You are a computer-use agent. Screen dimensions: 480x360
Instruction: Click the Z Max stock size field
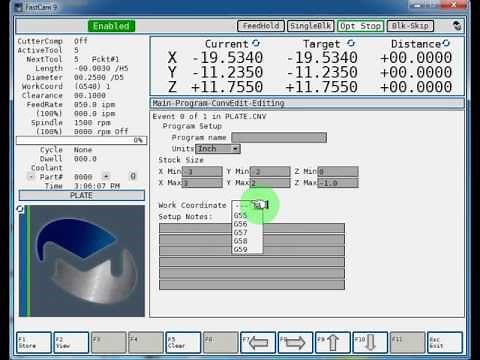[x=338, y=183]
